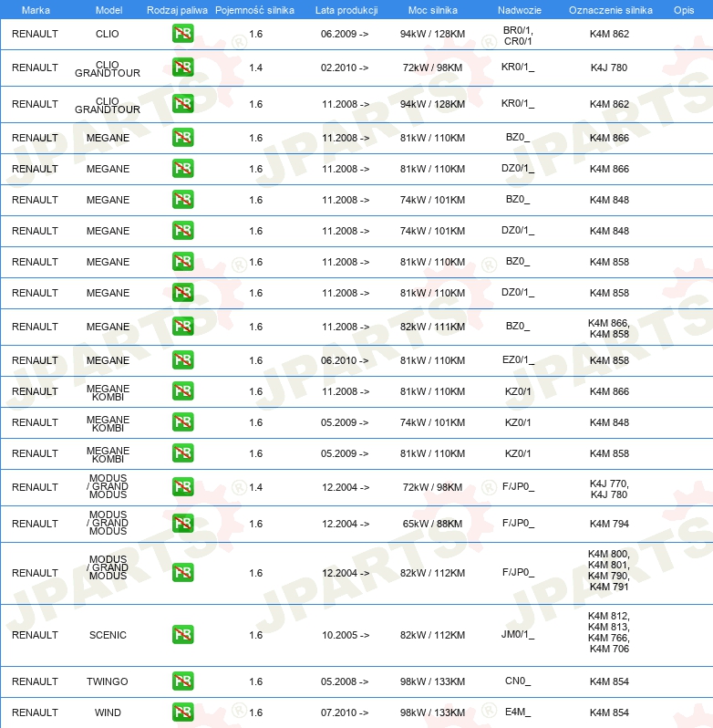713x728 pixels.
Task: Click the fuel icon in the MEGANE DZ0/1_ K4M 848 row
Action: pos(182,231)
